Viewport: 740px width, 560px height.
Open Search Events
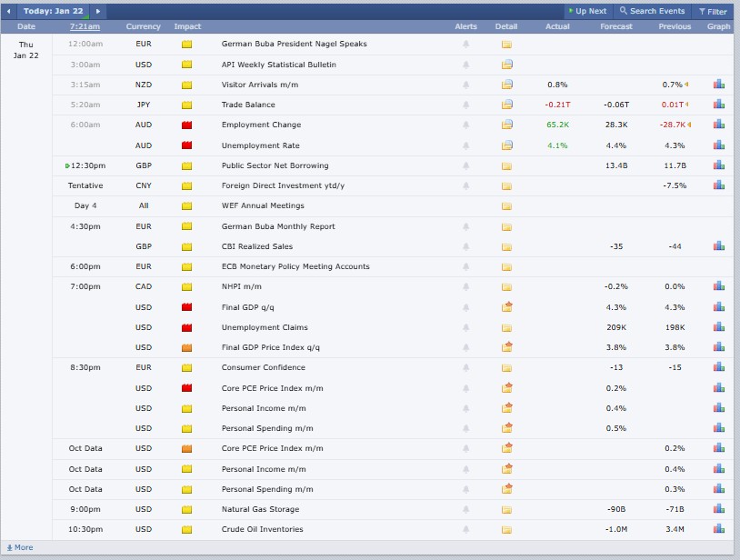(652, 11)
